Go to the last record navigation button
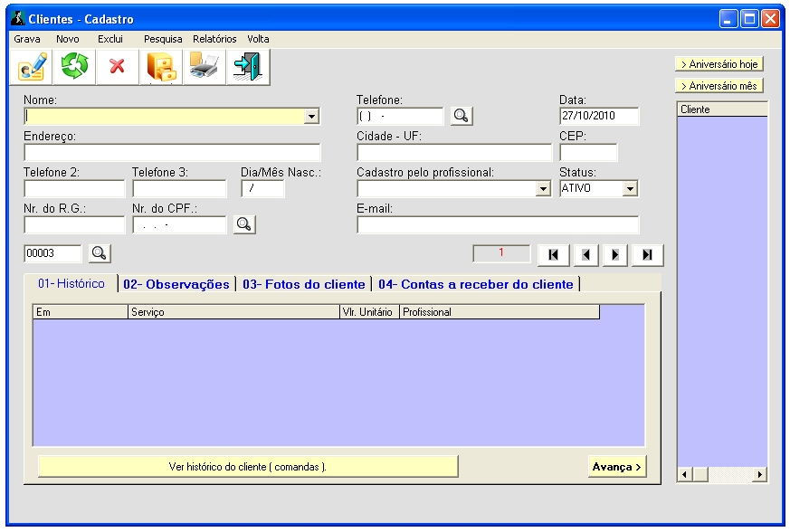The width and height of the screenshot is (790, 532). (x=647, y=255)
